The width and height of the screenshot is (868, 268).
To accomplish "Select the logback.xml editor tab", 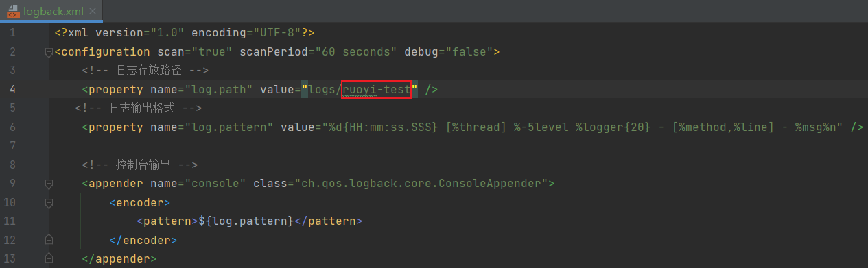I will click(51, 11).
